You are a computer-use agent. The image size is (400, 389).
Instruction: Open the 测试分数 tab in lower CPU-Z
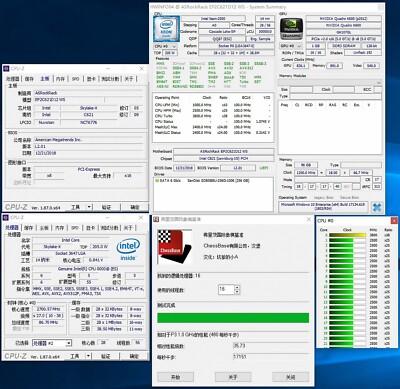109,228
